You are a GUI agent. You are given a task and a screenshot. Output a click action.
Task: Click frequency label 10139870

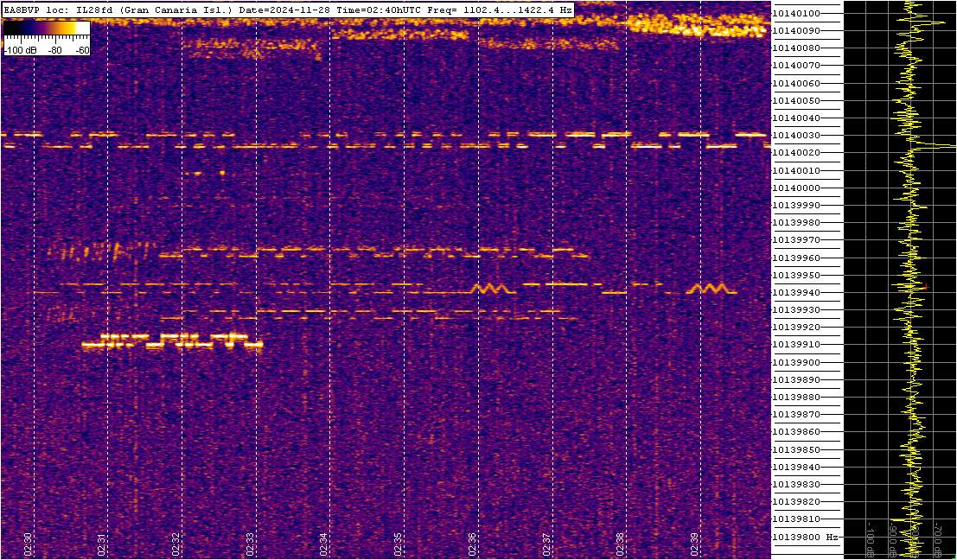click(795, 414)
